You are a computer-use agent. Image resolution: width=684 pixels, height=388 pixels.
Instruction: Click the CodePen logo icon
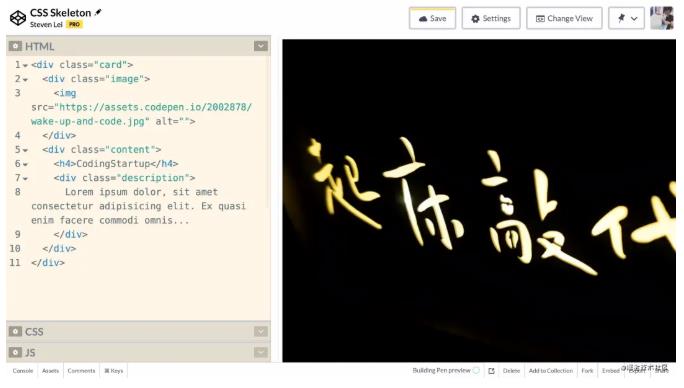(18, 18)
